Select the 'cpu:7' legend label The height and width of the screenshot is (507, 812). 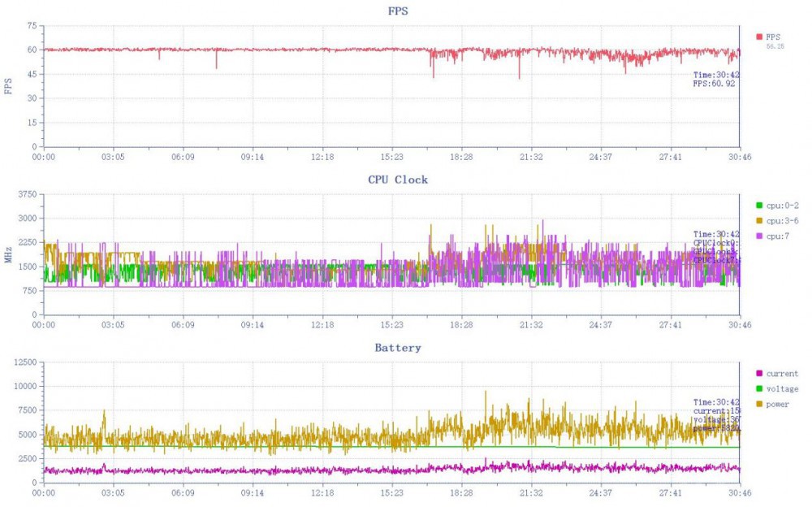[778, 236]
